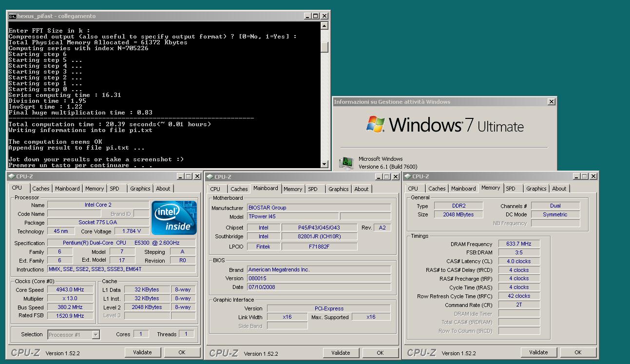
Task: Switch to Memory tab in the CPU window
Action: [95, 189]
